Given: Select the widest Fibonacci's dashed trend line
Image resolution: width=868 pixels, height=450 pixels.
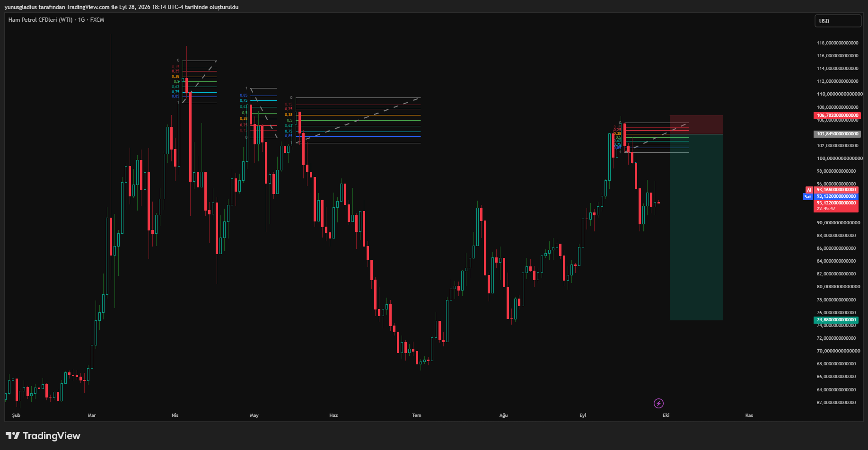Looking at the screenshot, I should coord(358,121).
